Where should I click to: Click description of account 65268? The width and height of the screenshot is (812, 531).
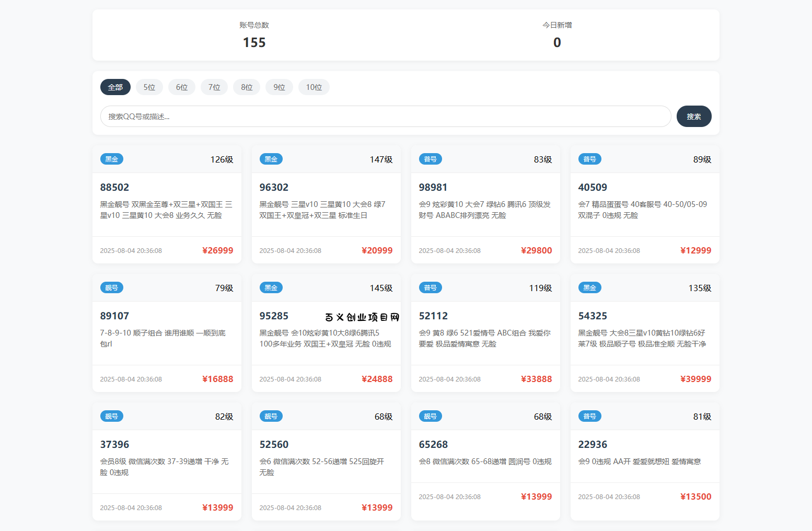(485, 461)
